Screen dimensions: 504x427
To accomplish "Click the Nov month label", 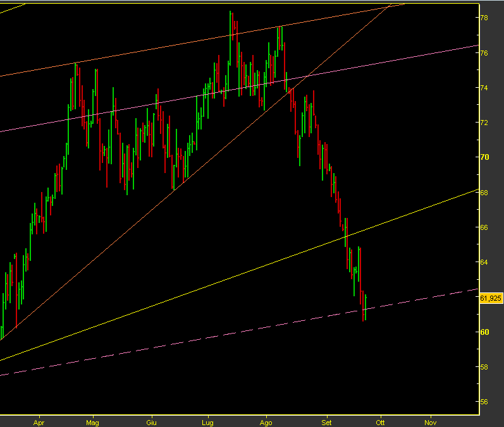I will coord(431,423).
